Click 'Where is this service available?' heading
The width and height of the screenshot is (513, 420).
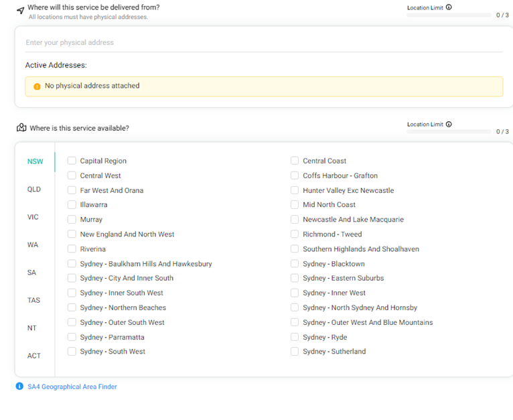coord(79,128)
